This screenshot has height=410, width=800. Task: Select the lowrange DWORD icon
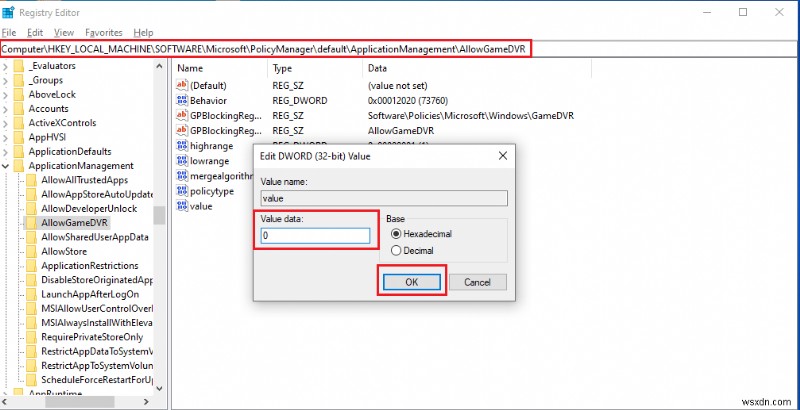click(x=182, y=161)
